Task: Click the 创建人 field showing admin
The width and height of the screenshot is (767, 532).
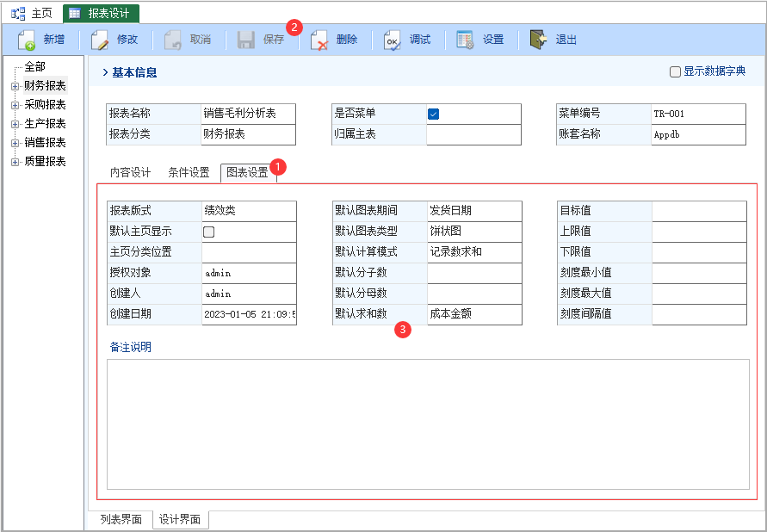Action: [x=249, y=294]
